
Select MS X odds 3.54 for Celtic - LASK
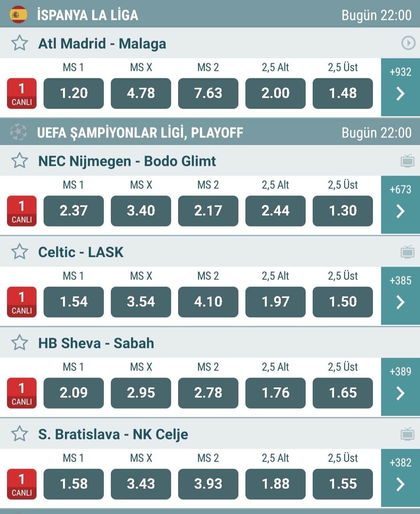click(141, 302)
